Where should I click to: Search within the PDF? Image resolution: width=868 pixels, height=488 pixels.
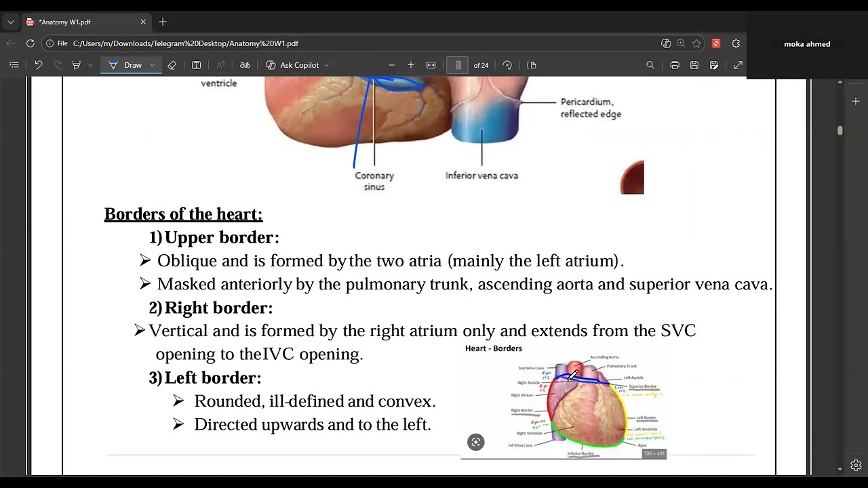coord(650,65)
